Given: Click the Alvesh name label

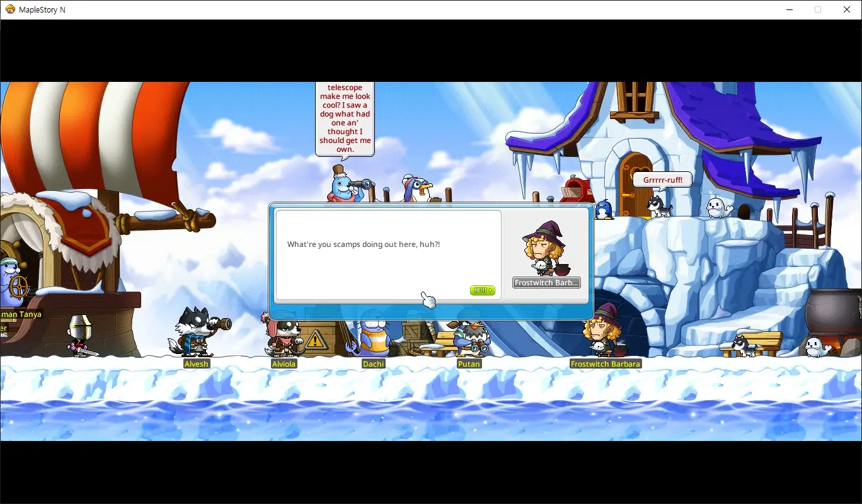Looking at the screenshot, I should 196,364.
